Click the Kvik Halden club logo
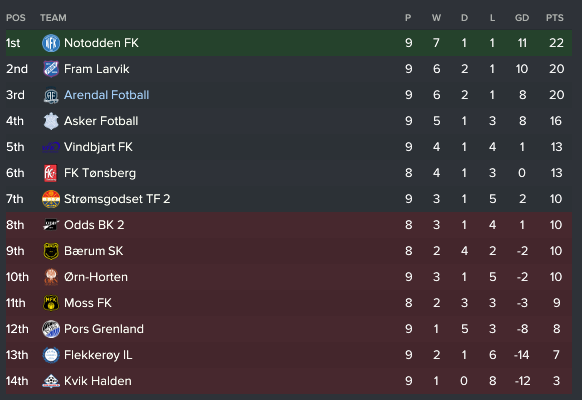 [x=51, y=381]
